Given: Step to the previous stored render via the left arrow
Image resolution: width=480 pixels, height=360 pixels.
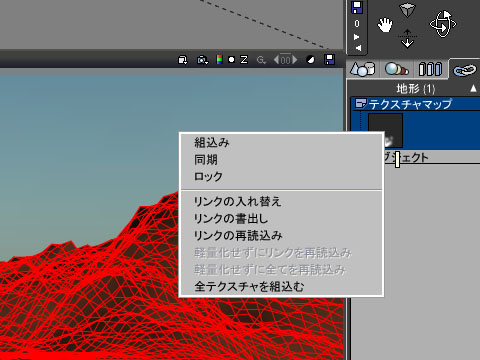Looking at the screenshot, I should (x=276, y=60).
